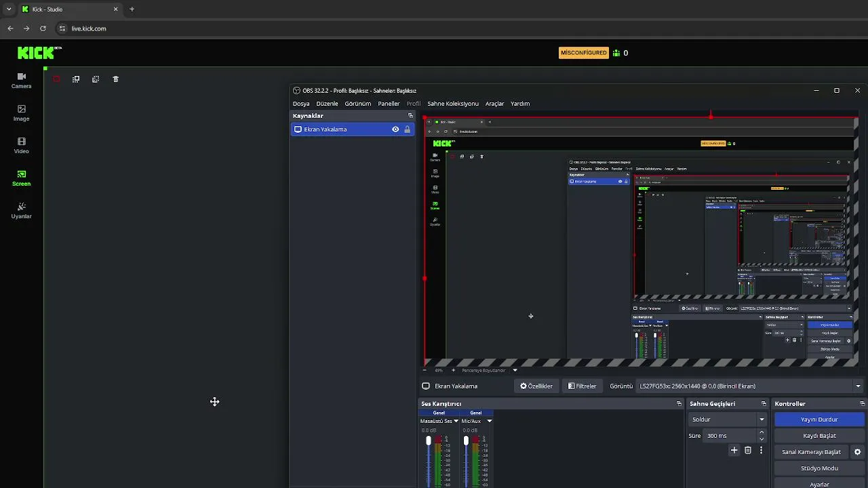Open the Pencereye Boyutlandır scaling dropdown
This screenshot has height=488, width=868.
point(515,370)
